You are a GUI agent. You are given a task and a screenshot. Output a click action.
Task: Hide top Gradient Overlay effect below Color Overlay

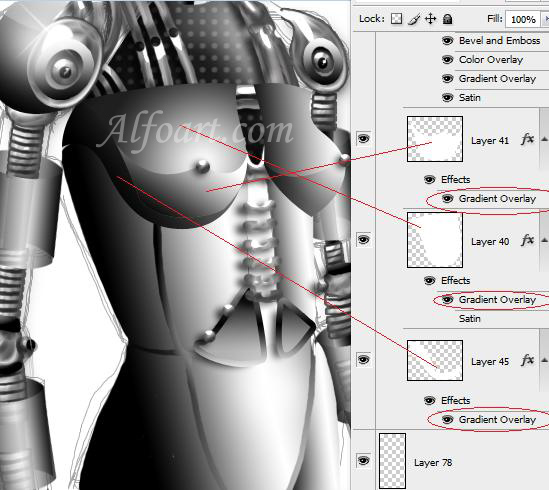pos(447,78)
